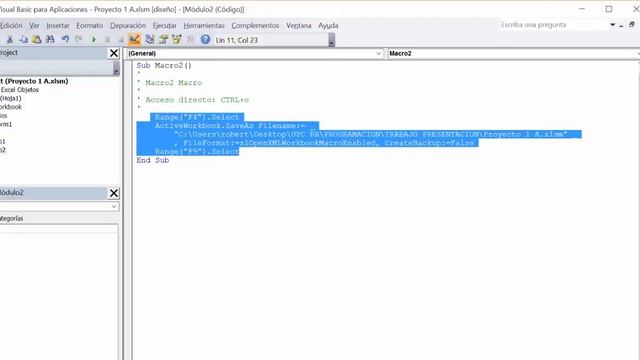The width and height of the screenshot is (640, 360).
Task: Select the Hoja1 sheet in project tree
Action: point(11,98)
